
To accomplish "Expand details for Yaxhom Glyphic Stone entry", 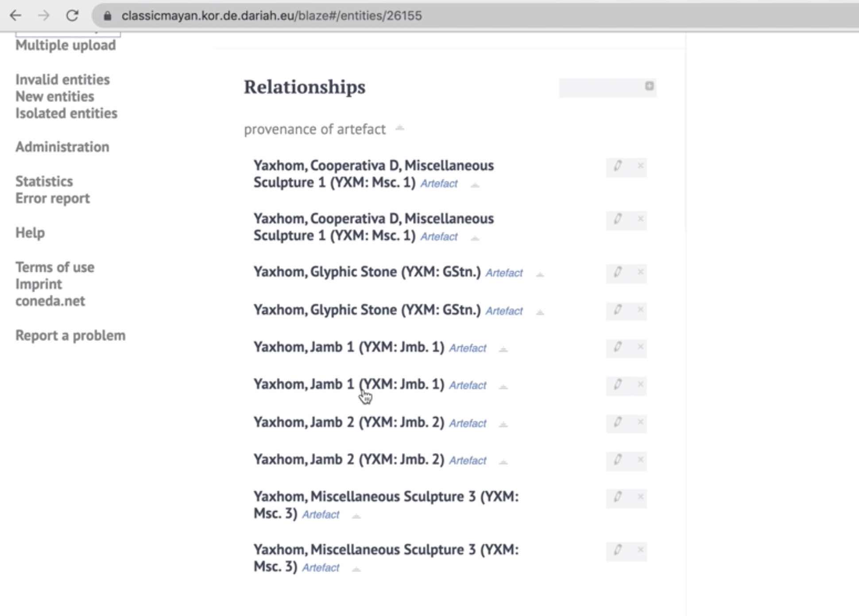I will 540,274.
